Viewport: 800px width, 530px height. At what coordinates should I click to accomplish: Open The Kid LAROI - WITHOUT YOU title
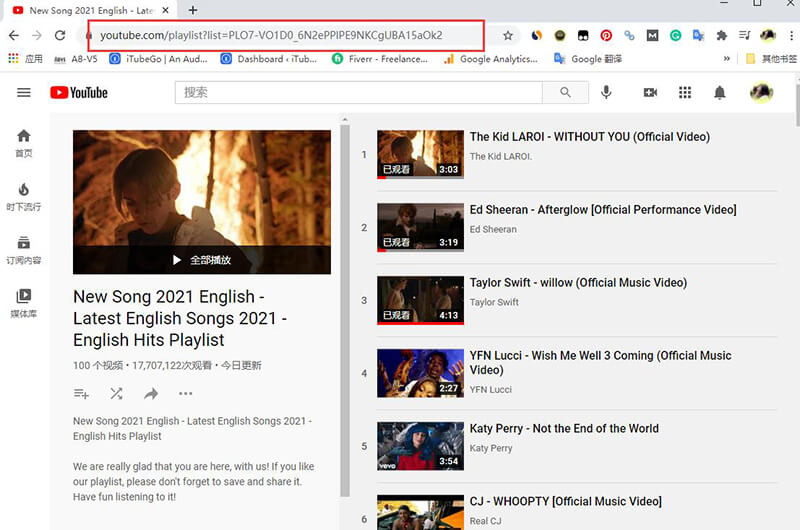coord(590,137)
